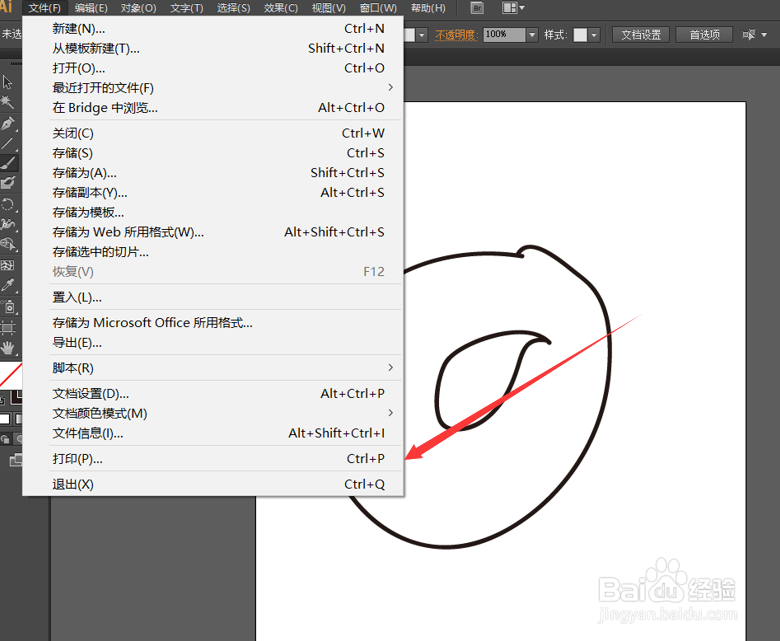Viewport: 780px width, 641px height.
Task: Select the Line Segment tool
Action: pos(7,144)
